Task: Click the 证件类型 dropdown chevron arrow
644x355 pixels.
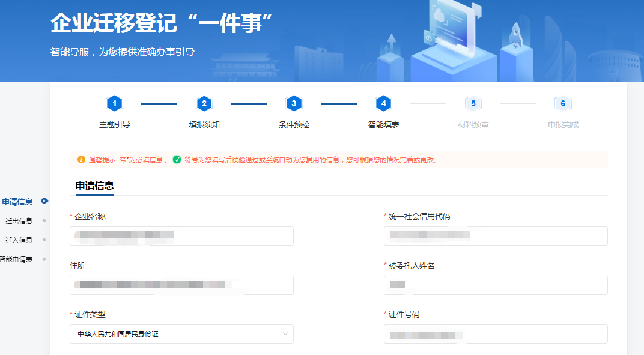Action: point(285,334)
